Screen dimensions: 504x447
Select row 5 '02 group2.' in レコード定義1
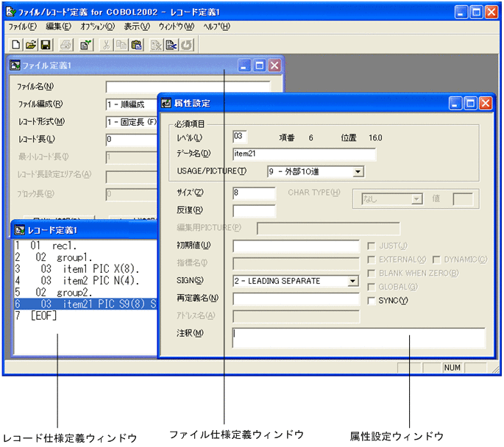[x=85, y=292]
